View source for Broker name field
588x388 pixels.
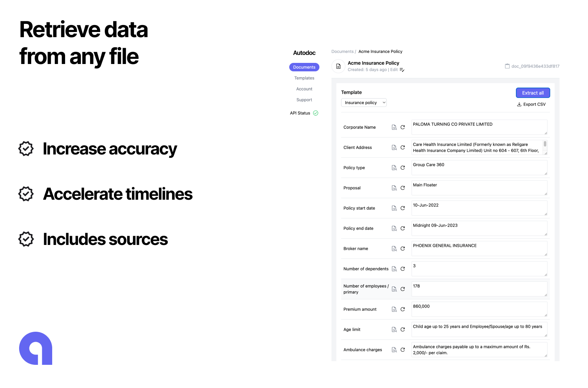(394, 249)
